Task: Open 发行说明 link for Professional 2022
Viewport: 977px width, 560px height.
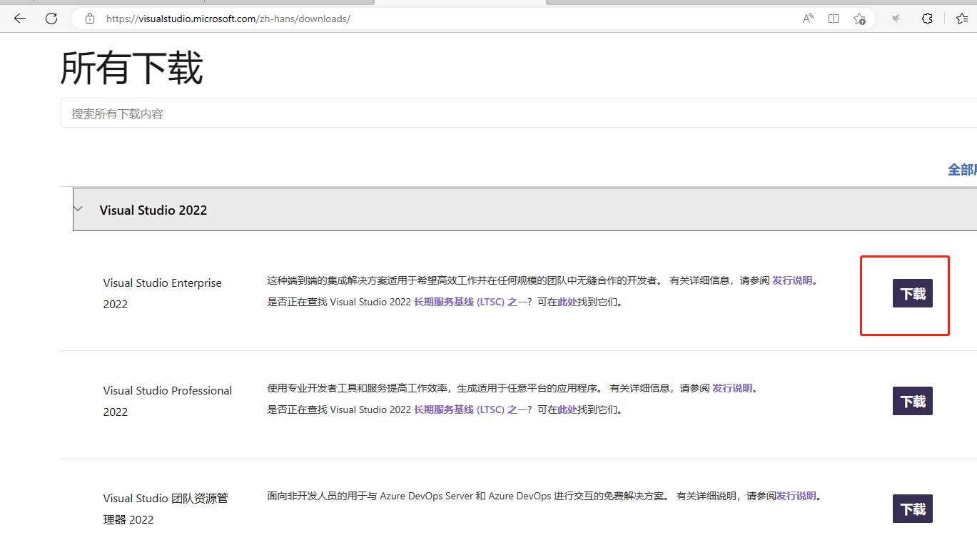Action: pos(732,388)
